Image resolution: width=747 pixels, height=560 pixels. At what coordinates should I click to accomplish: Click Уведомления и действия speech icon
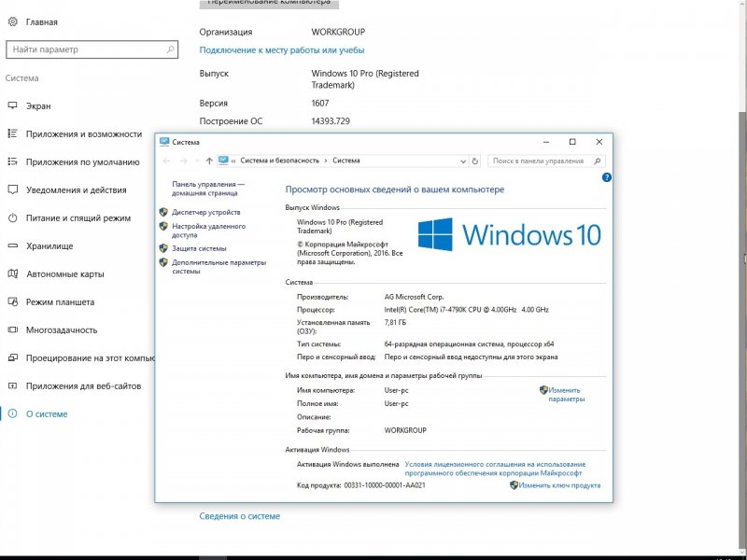[13, 189]
